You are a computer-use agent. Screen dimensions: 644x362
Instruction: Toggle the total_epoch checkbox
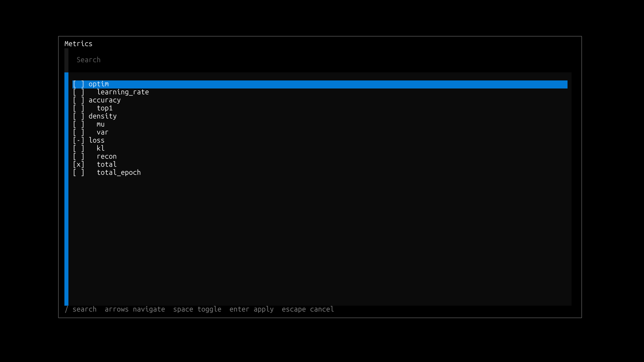click(x=78, y=173)
